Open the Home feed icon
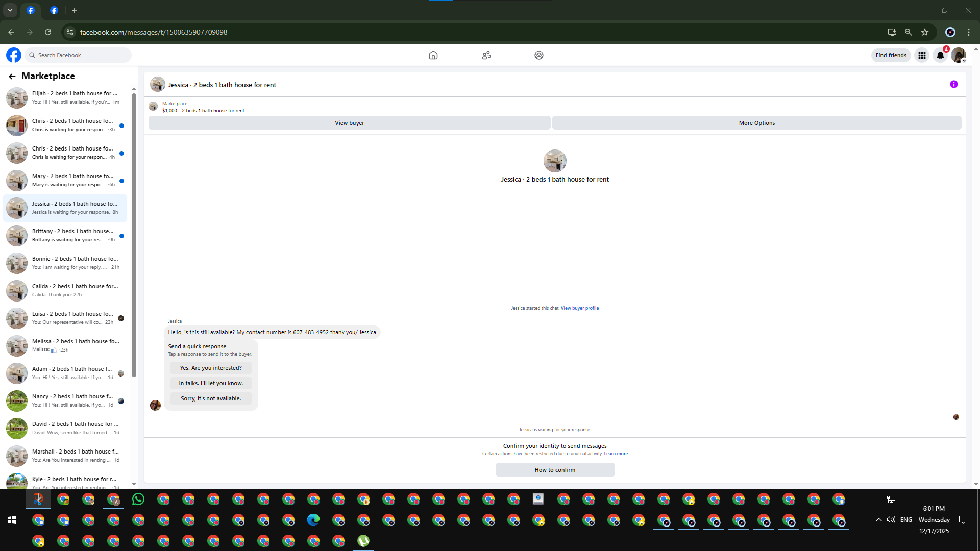 click(433, 55)
